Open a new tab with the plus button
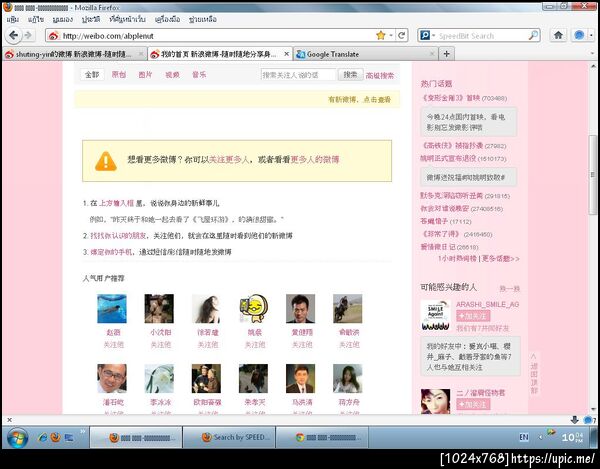This screenshot has height=469, width=600. point(446,54)
